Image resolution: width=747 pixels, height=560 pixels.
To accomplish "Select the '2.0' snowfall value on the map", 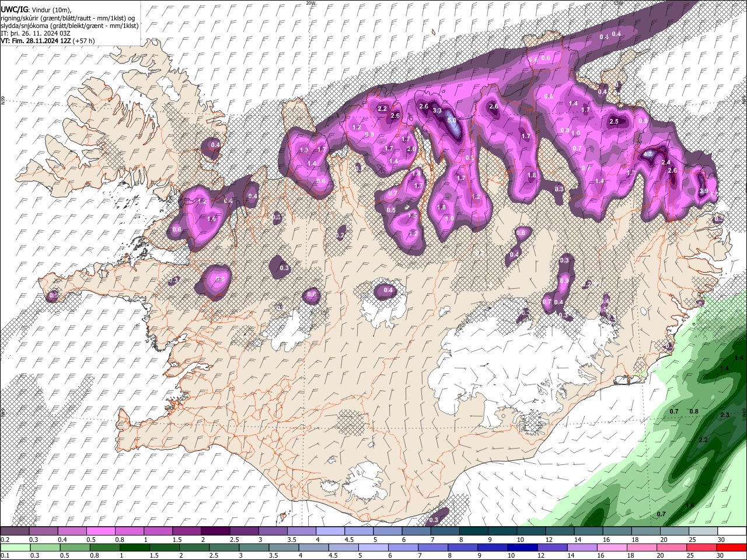I will click(411, 149).
